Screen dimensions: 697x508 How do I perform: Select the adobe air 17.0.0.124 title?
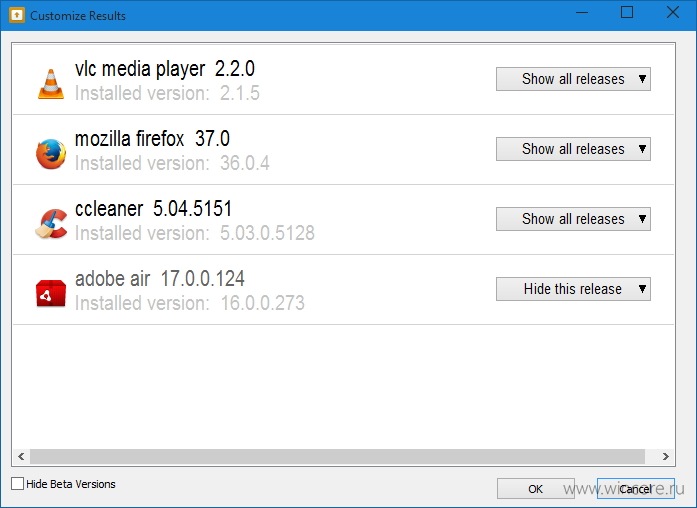click(160, 279)
